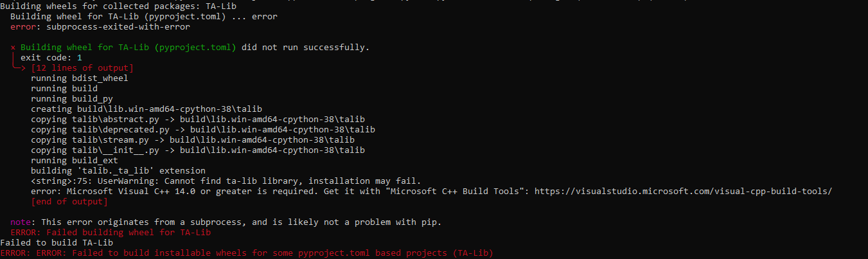Open the visual-cpp-build-tools URL
This screenshot has width=868, height=259.
684,192
